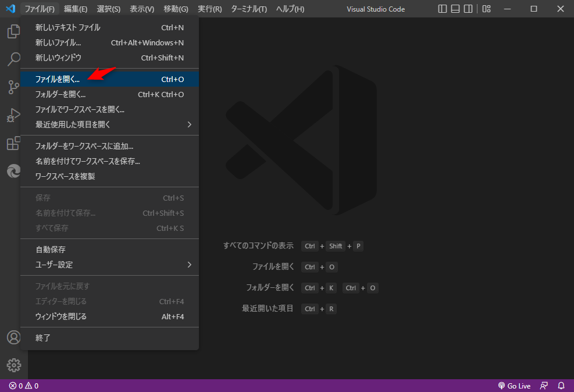Click the R keycap beside 最近開いた項目
The image size is (574, 392).
(x=331, y=309)
